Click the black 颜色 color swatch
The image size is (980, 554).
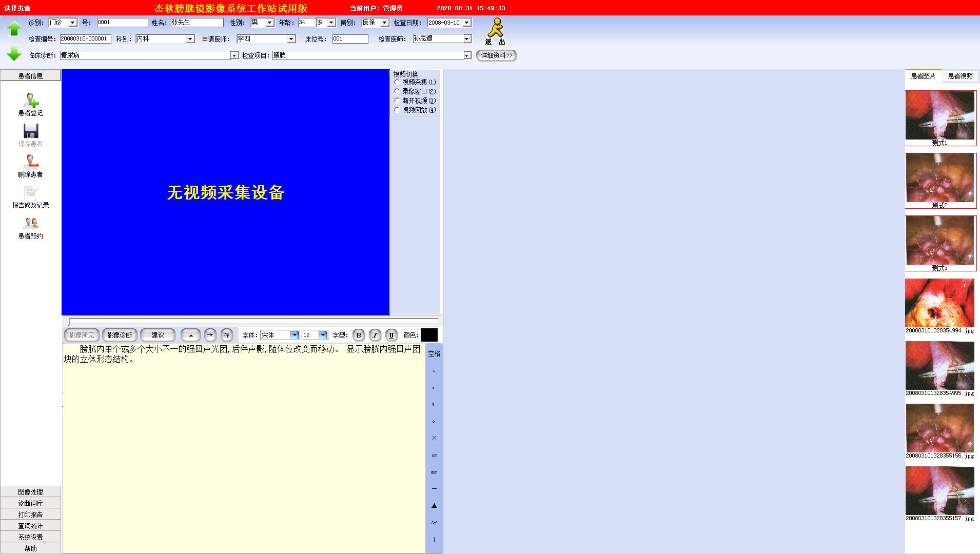[x=429, y=335]
